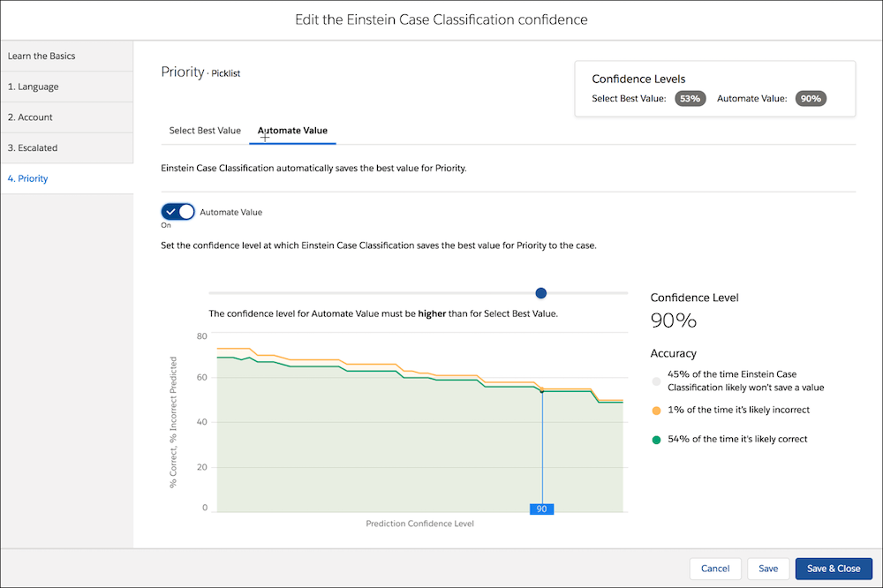883x588 pixels.
Task: Click the Picklist field type label
Action: 226,73
